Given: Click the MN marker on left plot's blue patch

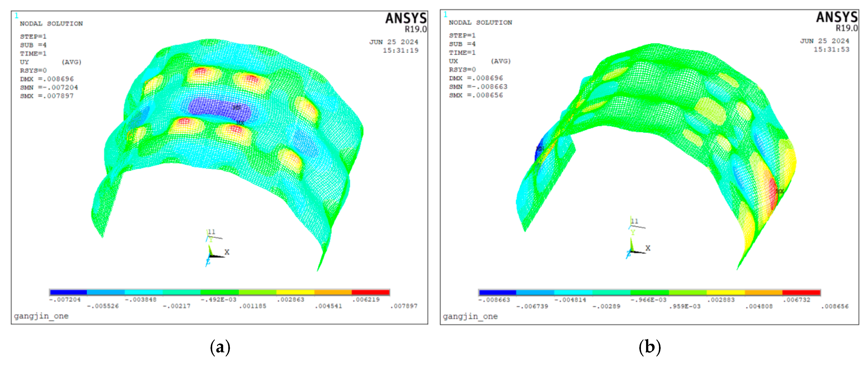Looking at the screenshot, I should (x=237, y=108).
